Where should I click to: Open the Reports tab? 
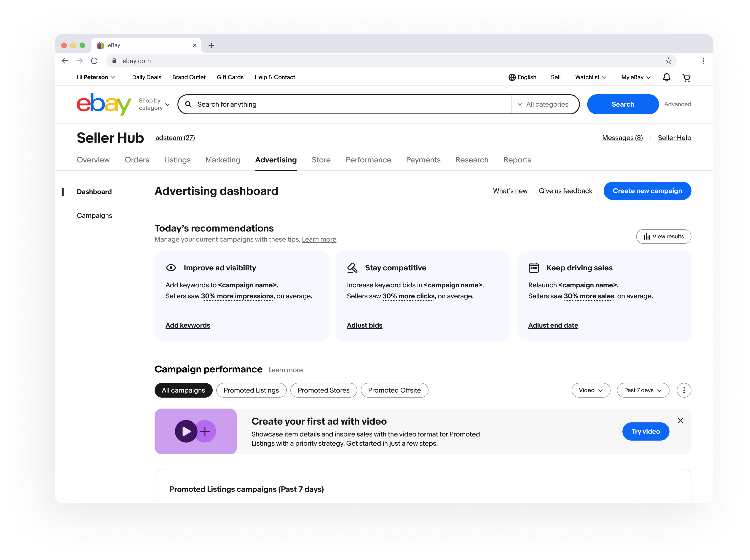[x=517, y=160]
